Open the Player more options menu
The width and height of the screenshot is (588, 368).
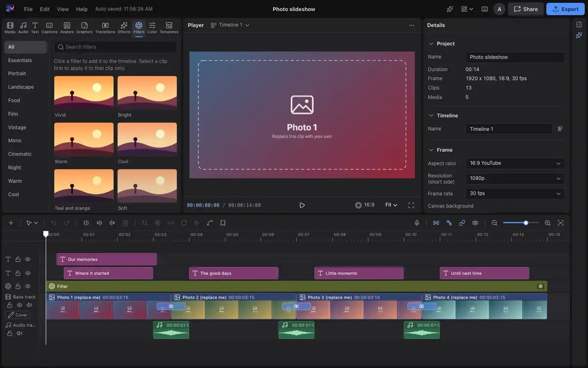pos(412,25)
